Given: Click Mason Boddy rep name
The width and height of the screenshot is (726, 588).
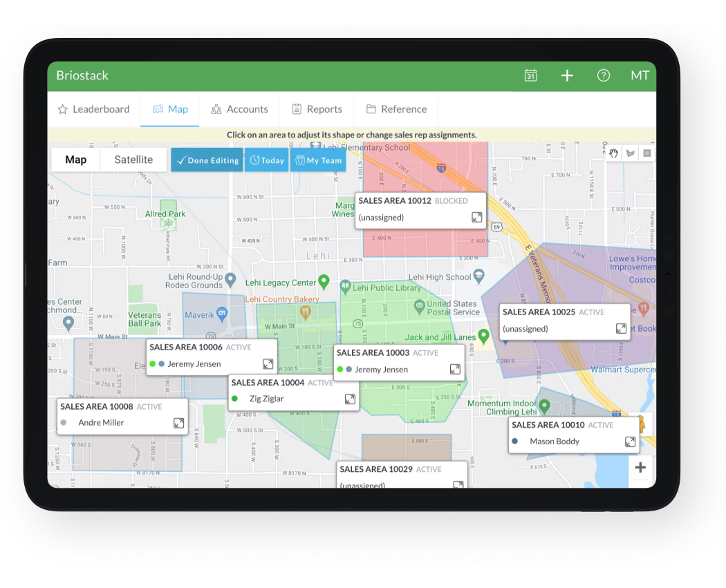Looking at the screenshot, I should [x=555, y=442].
